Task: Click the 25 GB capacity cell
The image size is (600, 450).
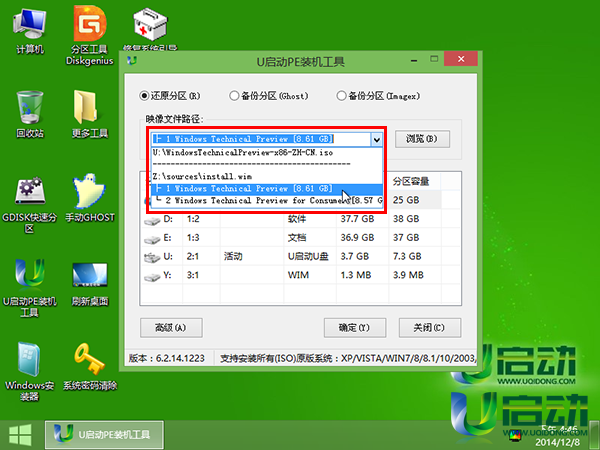Action: [x=415, y=201]
